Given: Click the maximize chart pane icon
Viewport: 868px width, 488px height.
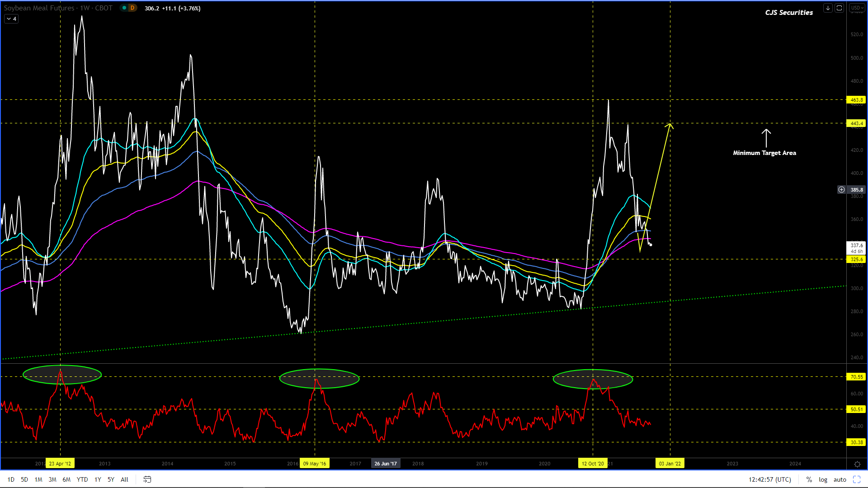Looking at the screenshot, I should pyautogui.click(x=840, y=8).
